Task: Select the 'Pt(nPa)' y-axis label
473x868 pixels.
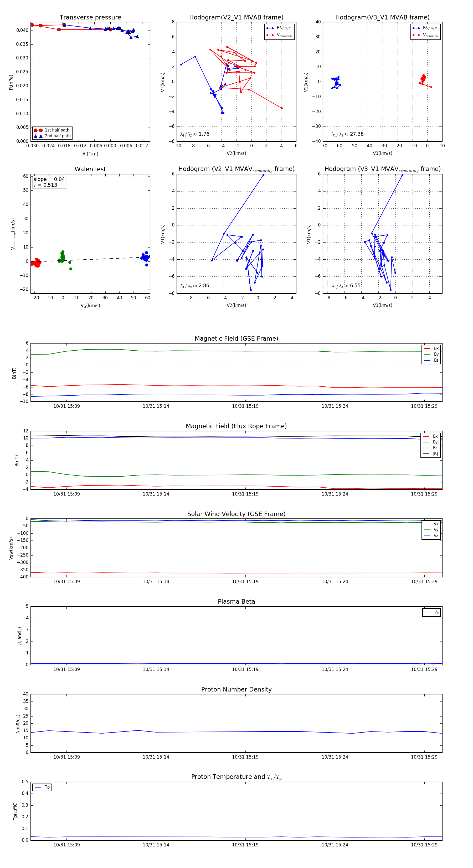Action: 11,82
